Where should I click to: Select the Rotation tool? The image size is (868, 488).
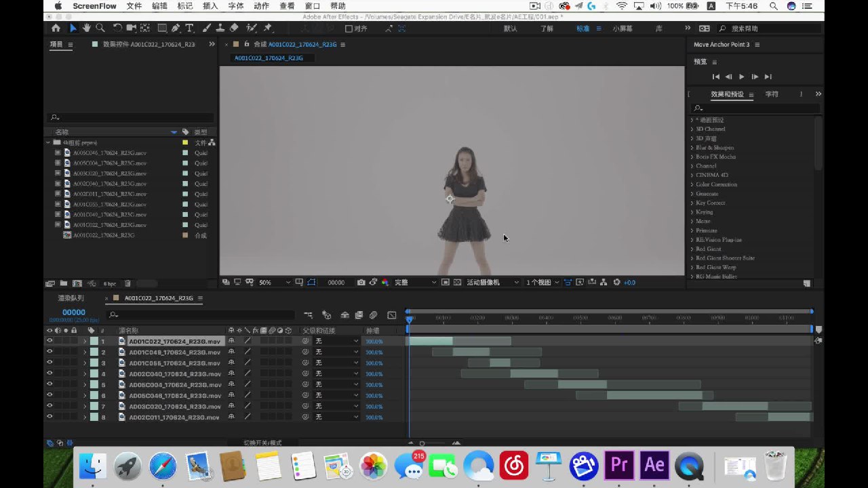click(x=117, y=28)
